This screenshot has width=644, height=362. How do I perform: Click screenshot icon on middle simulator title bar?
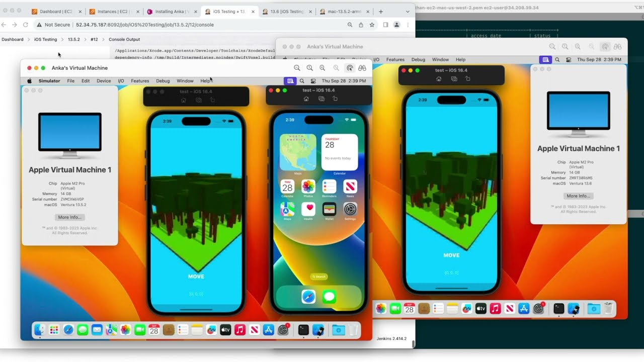321,99
